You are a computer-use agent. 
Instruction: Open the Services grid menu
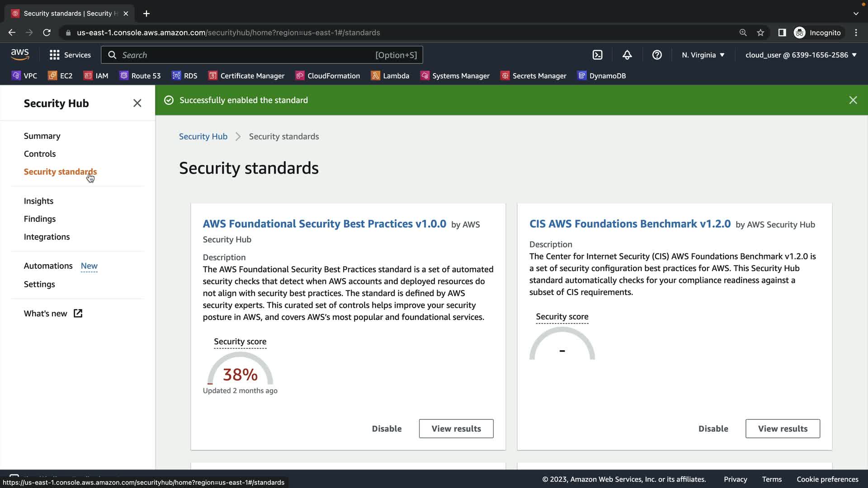click(x=70, y=55)
